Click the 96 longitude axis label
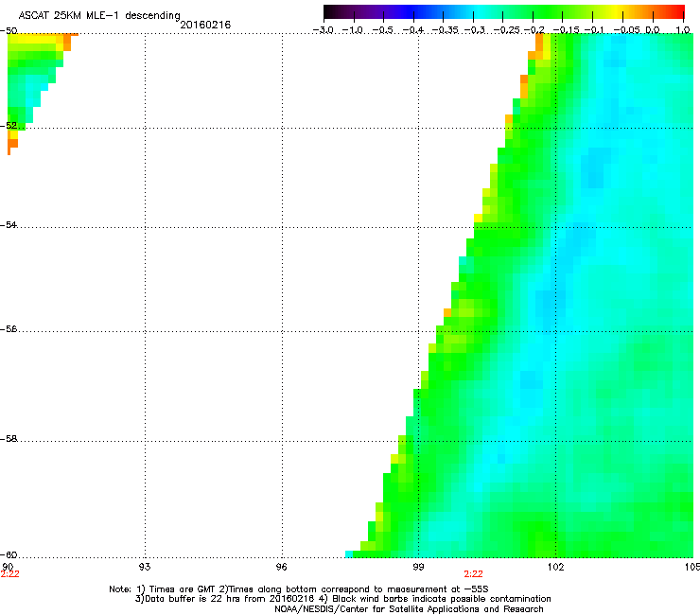The image size is (700, 615). 281,567
